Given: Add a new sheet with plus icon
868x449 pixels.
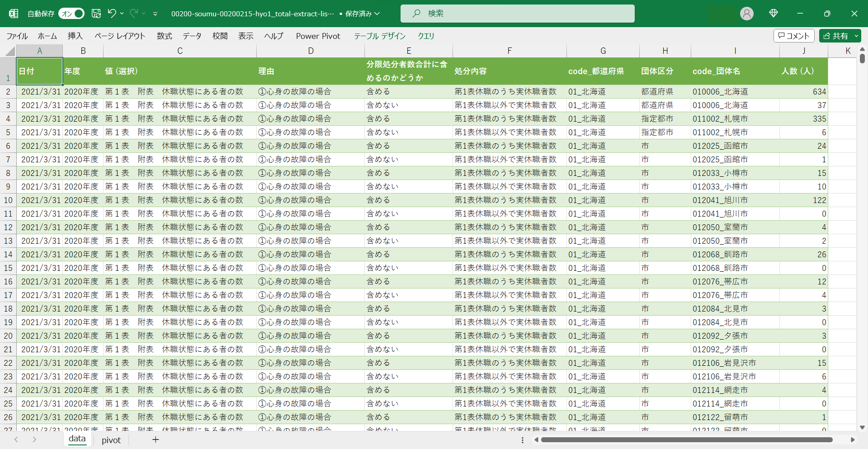Looking at the screenshot, I should [156, 440].
